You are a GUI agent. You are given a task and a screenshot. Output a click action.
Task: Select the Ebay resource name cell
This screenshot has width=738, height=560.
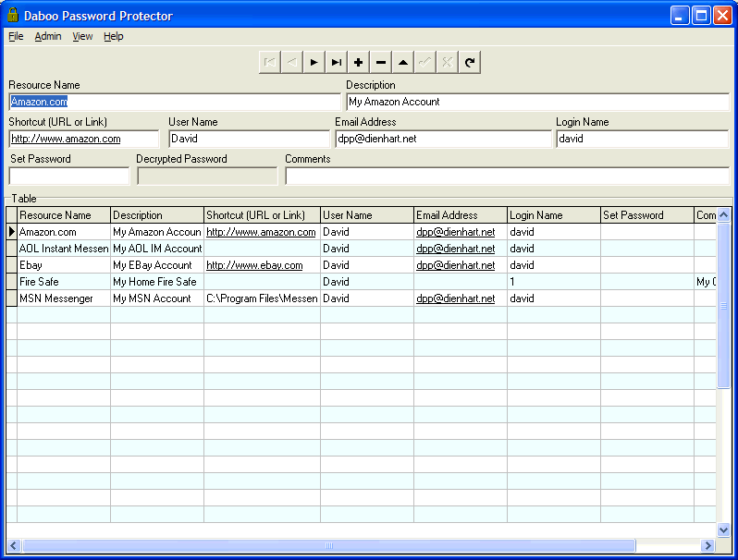[64, 265]
